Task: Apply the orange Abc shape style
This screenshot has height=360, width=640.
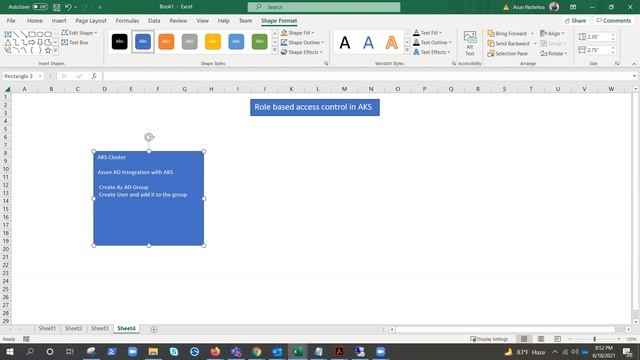Action: (x=166, y=41)
